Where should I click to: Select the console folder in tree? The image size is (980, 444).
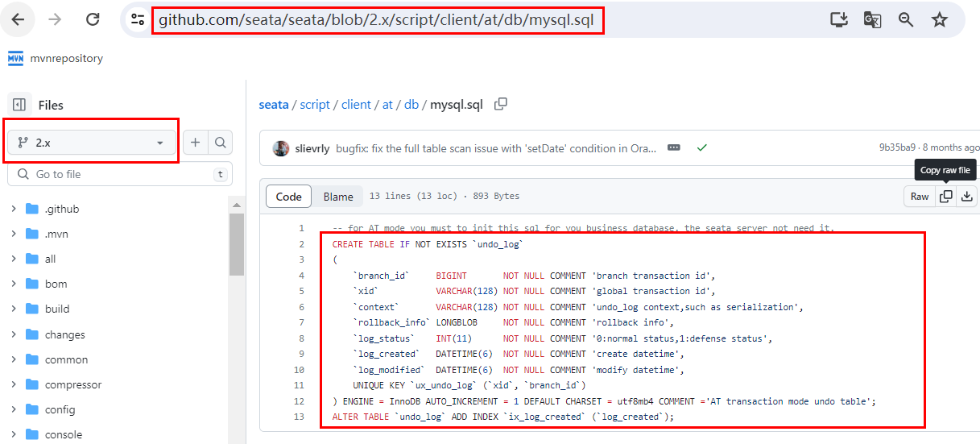(64, 434)
